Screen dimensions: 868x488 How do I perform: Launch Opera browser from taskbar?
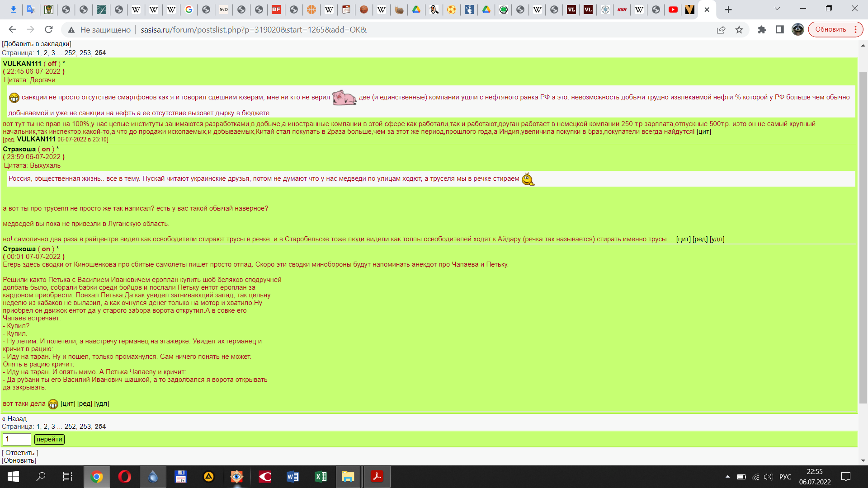pyautogui.click(x=125, y=477)
